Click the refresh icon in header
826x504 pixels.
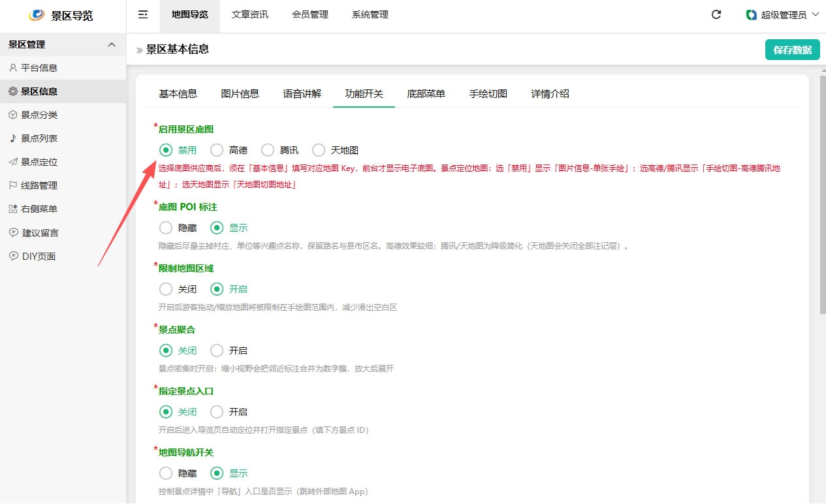click(716, 14)
